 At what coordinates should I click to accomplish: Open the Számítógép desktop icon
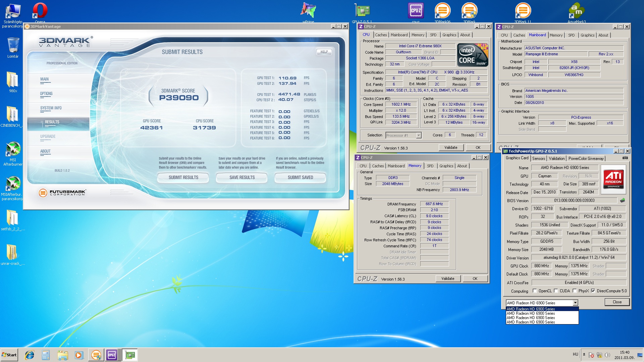pyautogui.click(x=13, y=15)
